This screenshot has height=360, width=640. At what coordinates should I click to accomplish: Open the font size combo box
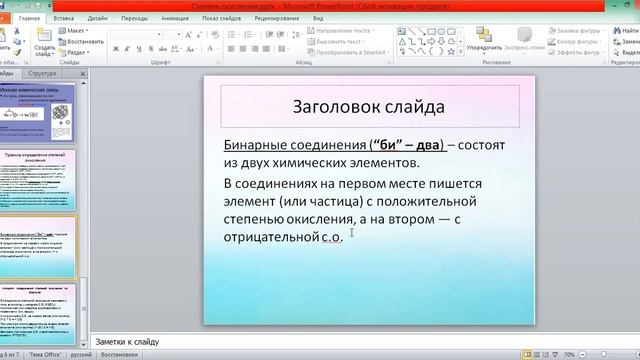173,35
